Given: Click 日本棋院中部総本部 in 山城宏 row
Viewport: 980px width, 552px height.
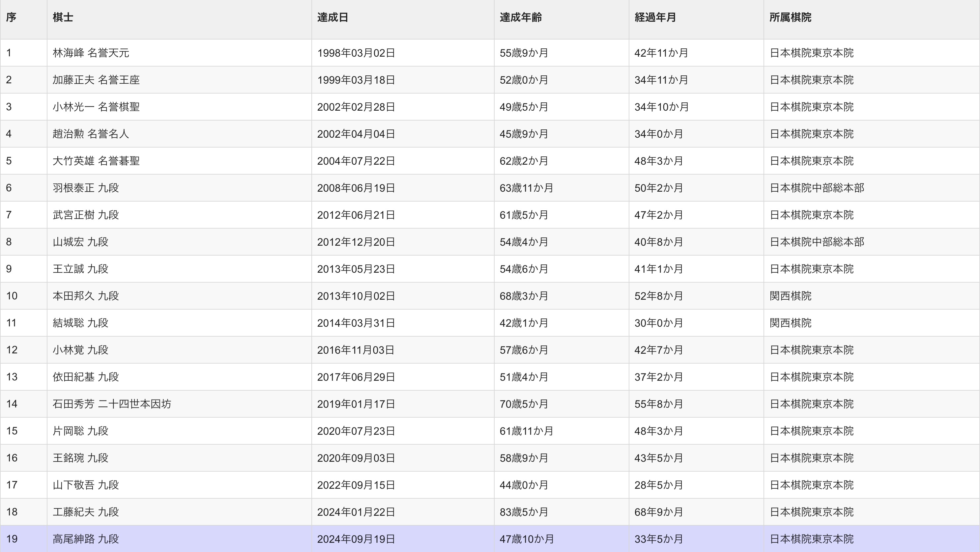Looking at the screenshot, I should [x=817, y=242].
